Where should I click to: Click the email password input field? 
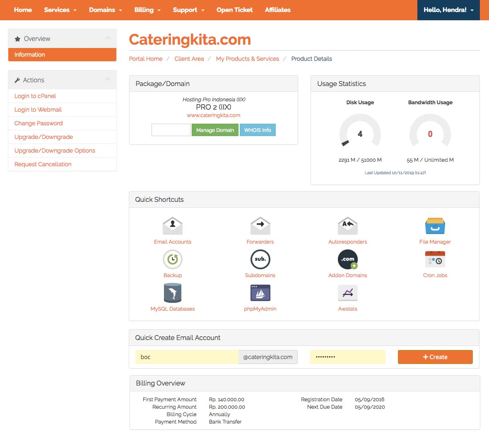347,357
